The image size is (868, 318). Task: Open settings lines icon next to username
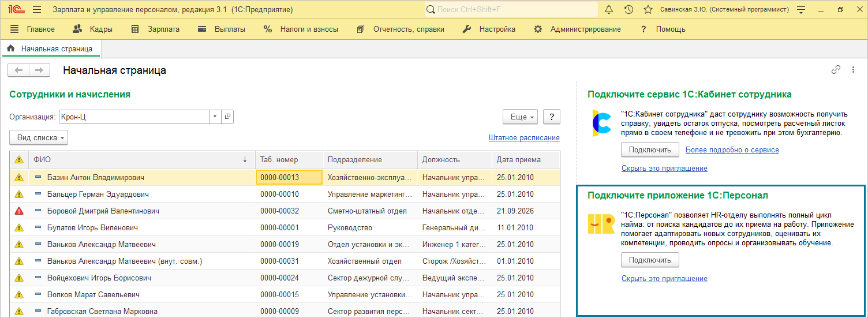(x=800, y=10)
